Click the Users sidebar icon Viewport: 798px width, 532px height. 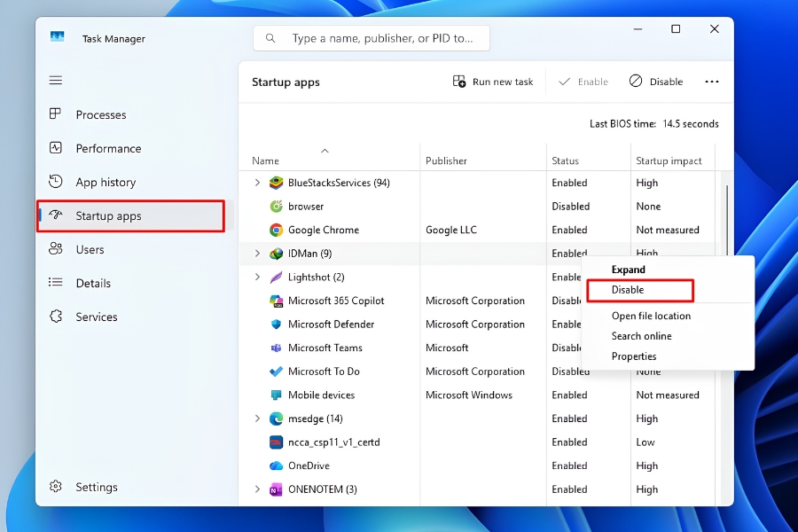(55, 248)
